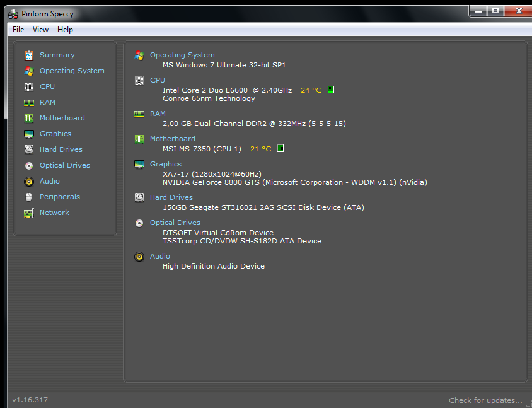Click the Graphics sidebar icon
Screen dimensions: 532x408
[x=29, y=134]
